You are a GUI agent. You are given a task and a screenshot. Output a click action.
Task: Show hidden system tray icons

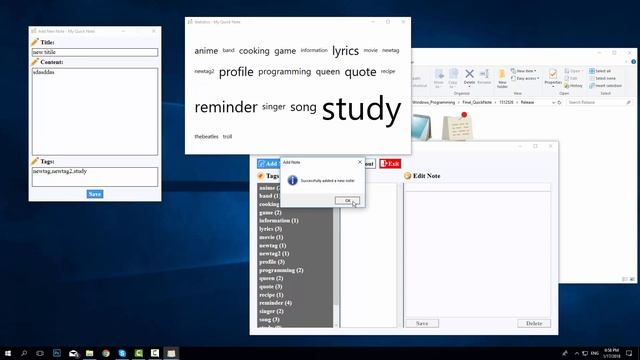(577, 353)
